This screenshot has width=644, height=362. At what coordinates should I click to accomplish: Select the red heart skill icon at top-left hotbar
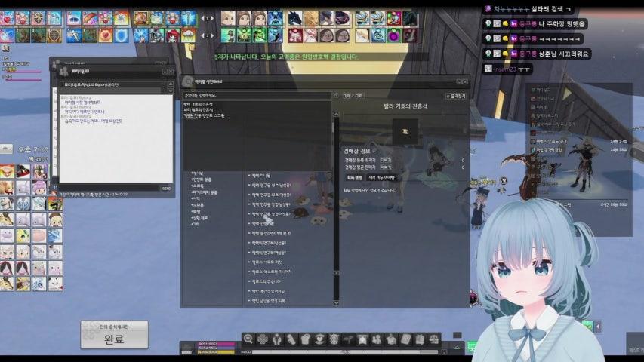tap(8, 18)
